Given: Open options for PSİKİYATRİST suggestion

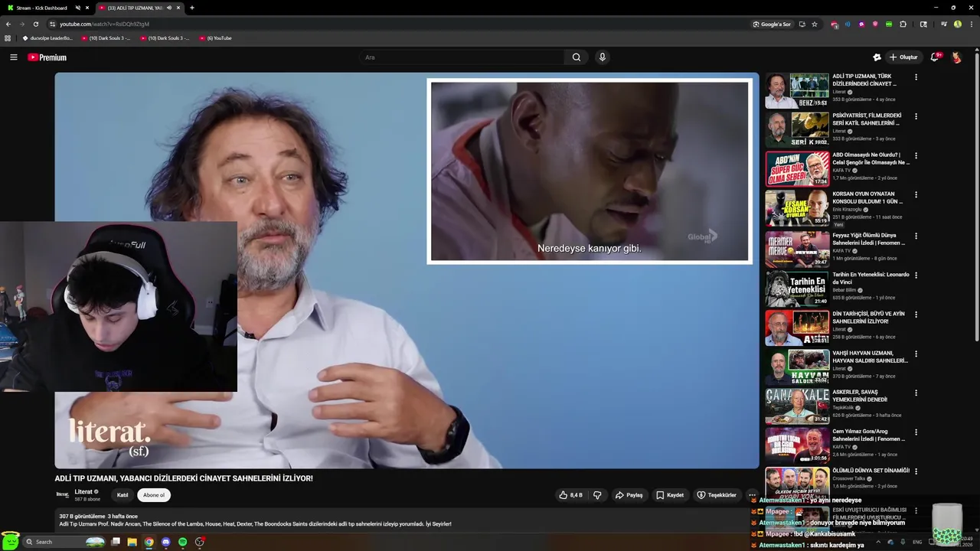Looking at the screenshot, I should 916,116.
